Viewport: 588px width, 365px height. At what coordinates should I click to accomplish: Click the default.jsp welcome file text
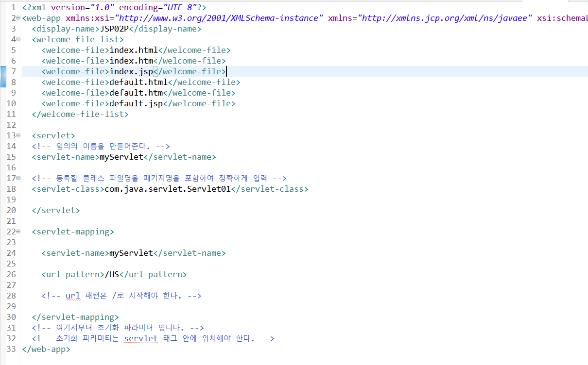tap(136, 103)
